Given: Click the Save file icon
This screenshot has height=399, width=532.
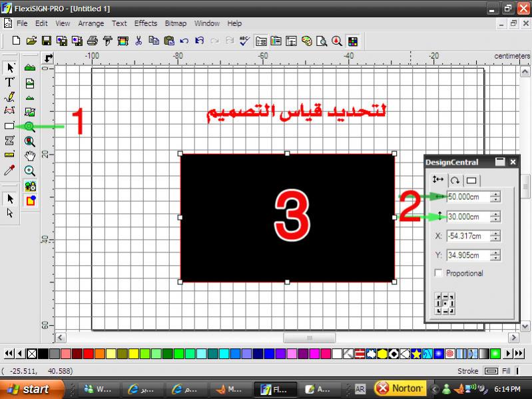Looking at the screenshot, I should (x=47, y=41).
